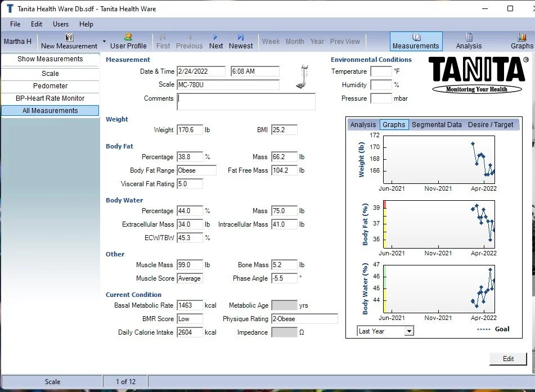The height and width of the screenshot is (392, 535).
Task: Click the Body Fat (%) graph
Action: click(x=439, y=224)
